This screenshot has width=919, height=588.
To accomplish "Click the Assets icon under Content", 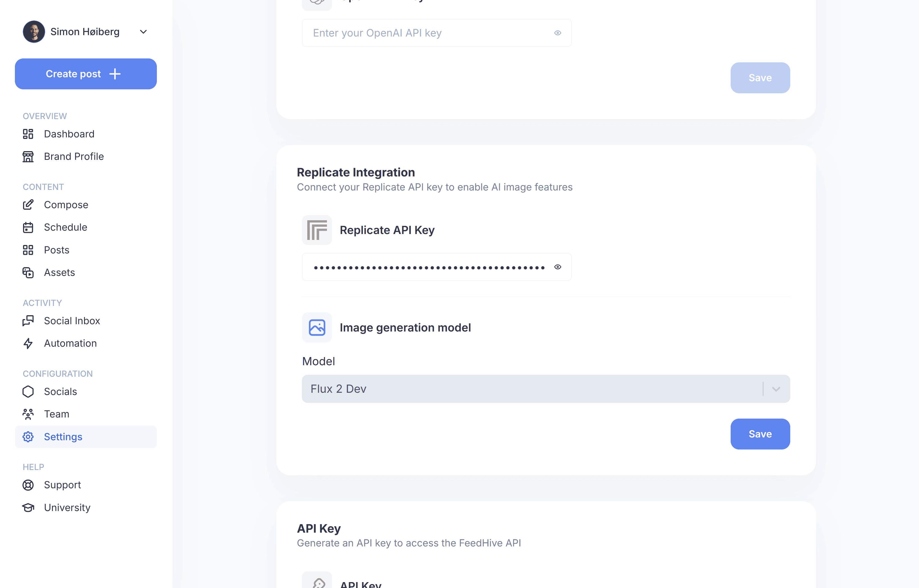I will [x=28, y=272].
